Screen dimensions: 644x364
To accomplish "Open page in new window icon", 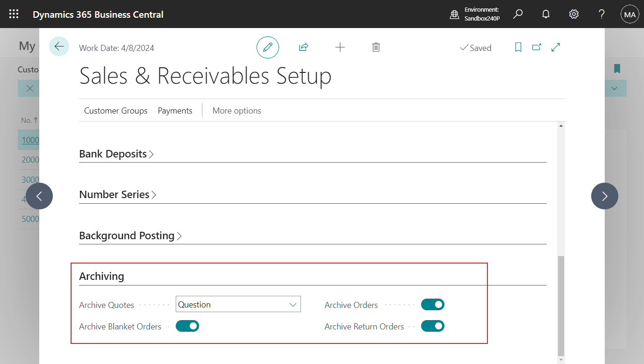I will tap(537, 47).
